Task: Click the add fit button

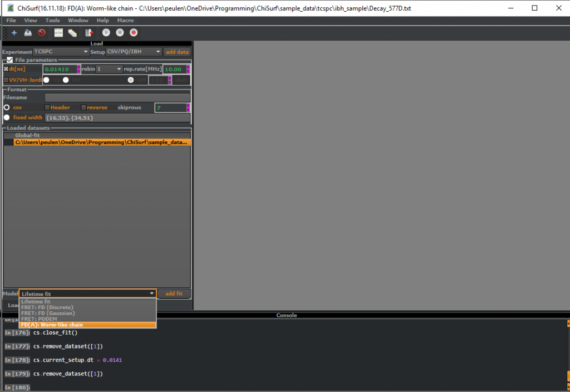Action: [174, 294]
